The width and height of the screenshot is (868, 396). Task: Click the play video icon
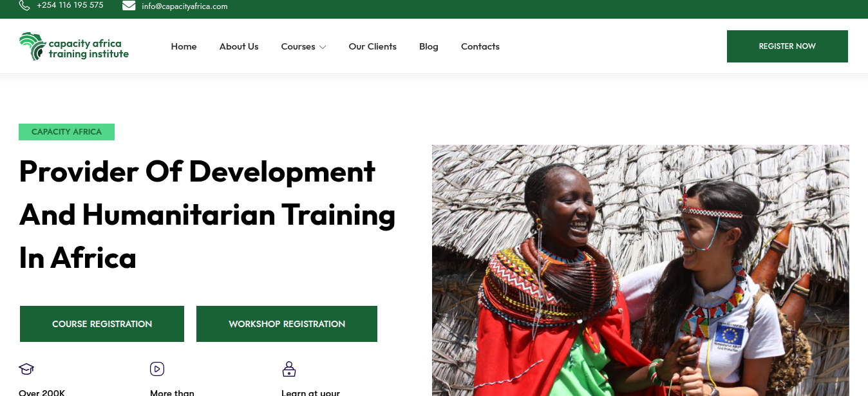pos(157,369)
